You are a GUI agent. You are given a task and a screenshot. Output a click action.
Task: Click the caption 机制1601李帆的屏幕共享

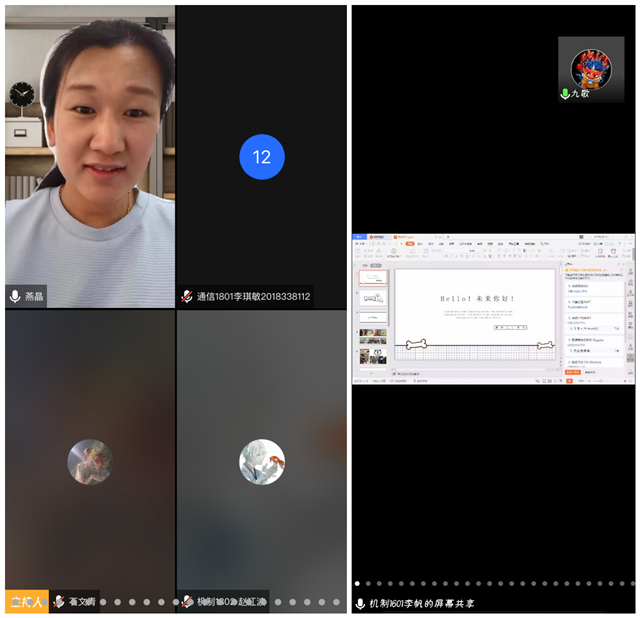coord(422,604)
